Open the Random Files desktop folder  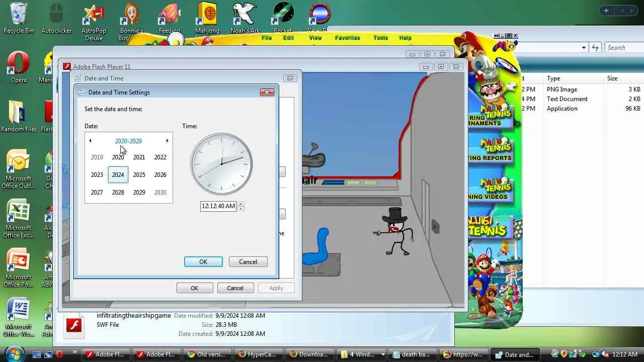19,117
